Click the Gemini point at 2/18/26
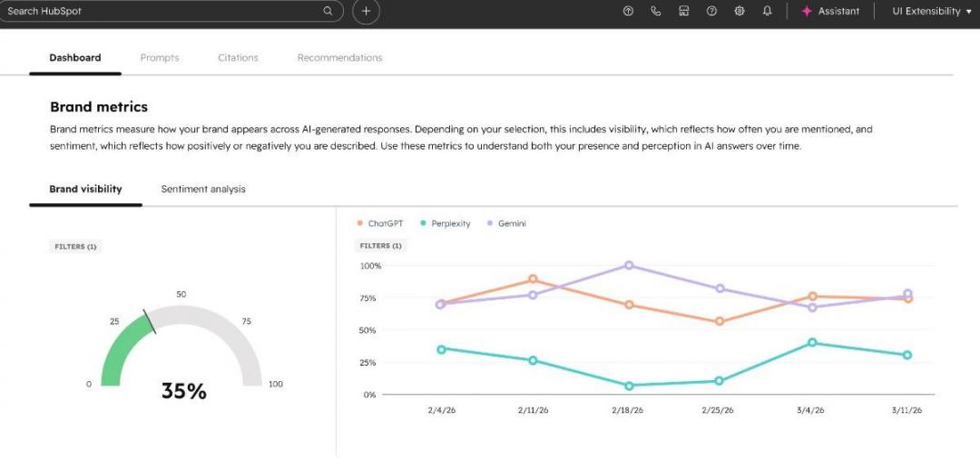This screenshot has width=980, height=470. (629, 266)
